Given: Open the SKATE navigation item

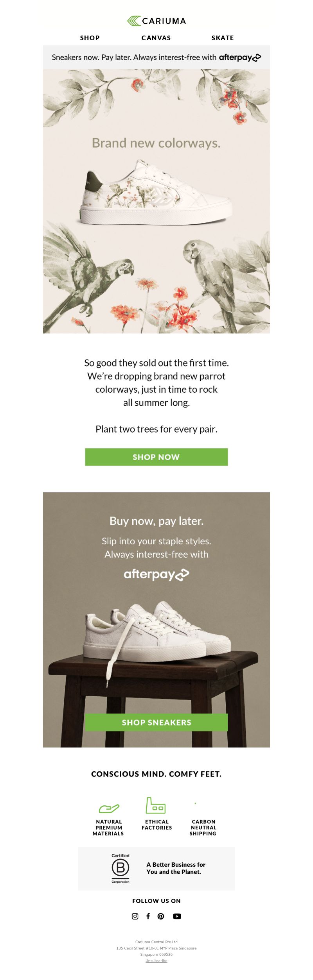Looking at the screenshot, I should coord(223,38).
